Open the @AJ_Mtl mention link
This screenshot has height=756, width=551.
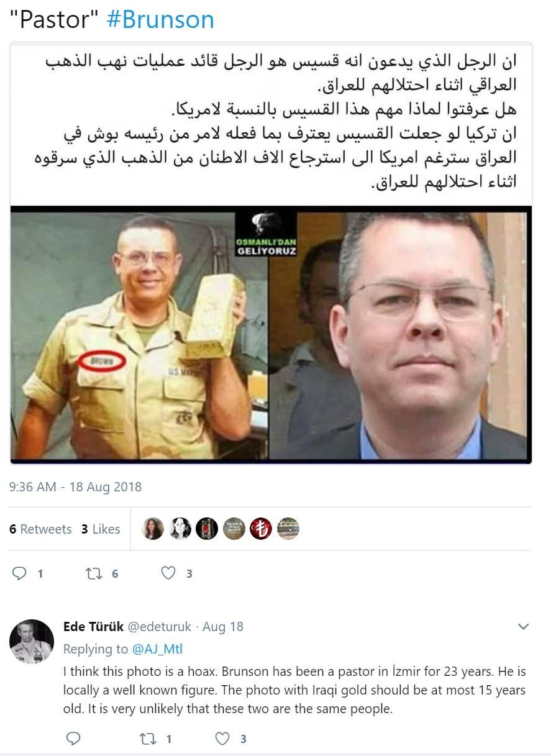157,649
